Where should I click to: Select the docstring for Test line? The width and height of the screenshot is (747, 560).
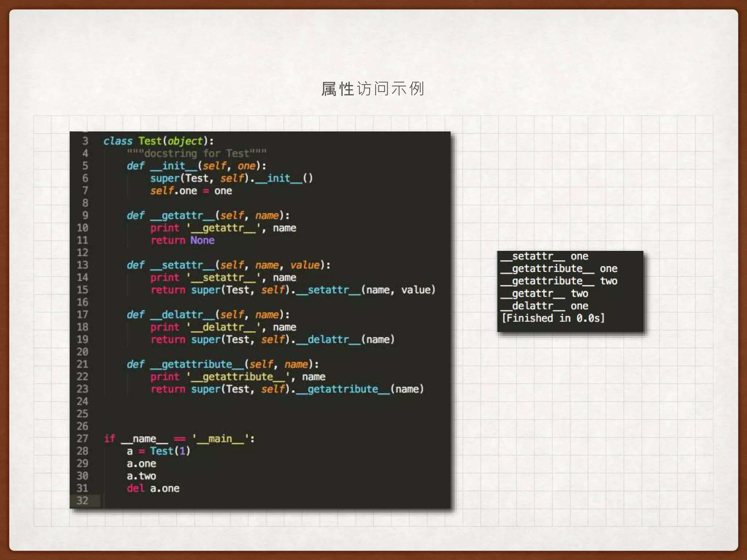197,153
